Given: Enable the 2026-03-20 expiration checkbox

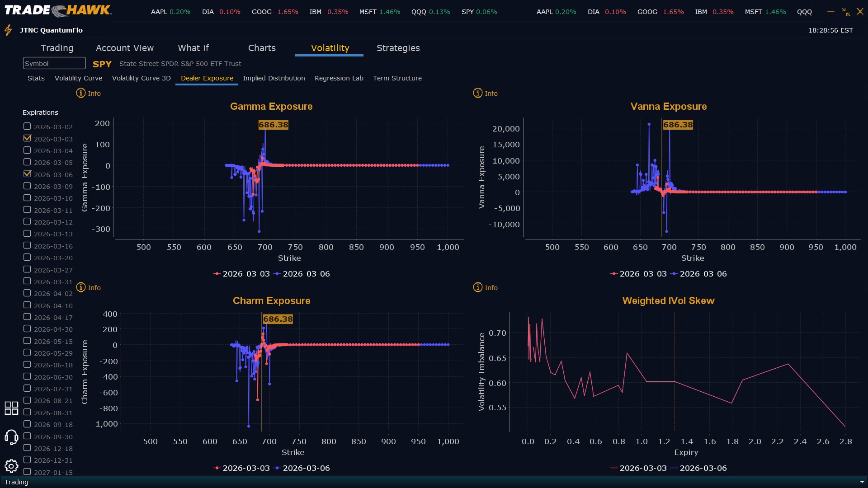Looking at the screenshot, I should coord(27,257).
